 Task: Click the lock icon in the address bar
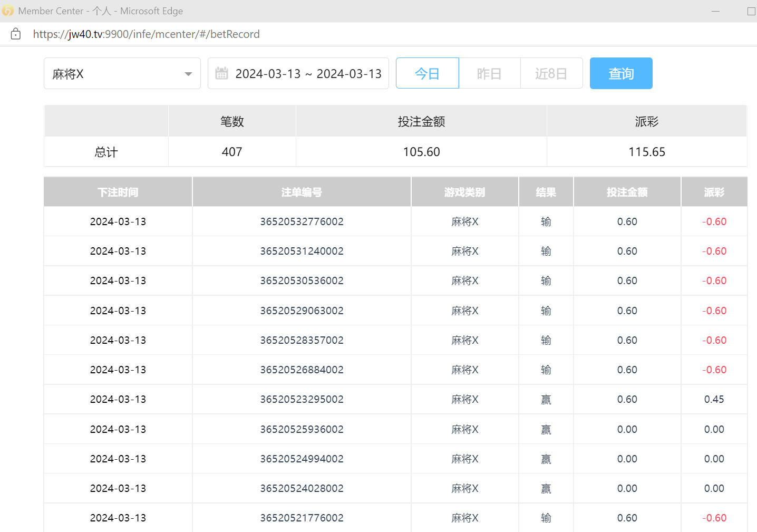[16, 34]
